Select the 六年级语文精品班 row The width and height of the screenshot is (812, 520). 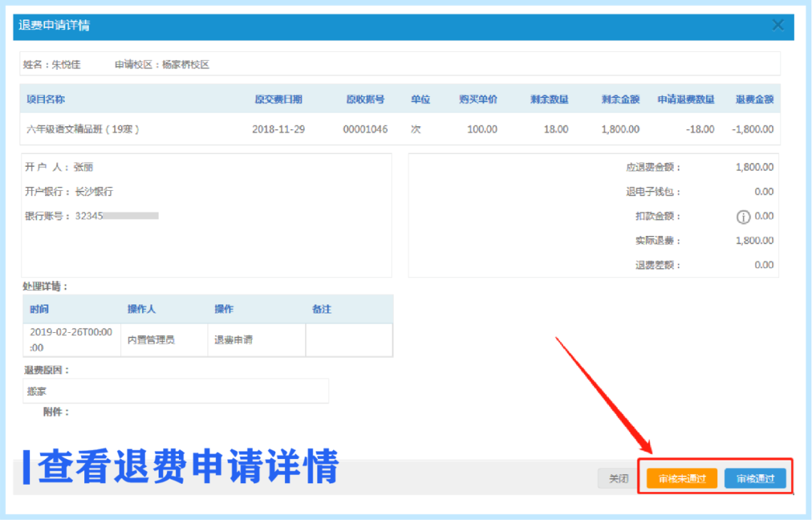[83, 129]
